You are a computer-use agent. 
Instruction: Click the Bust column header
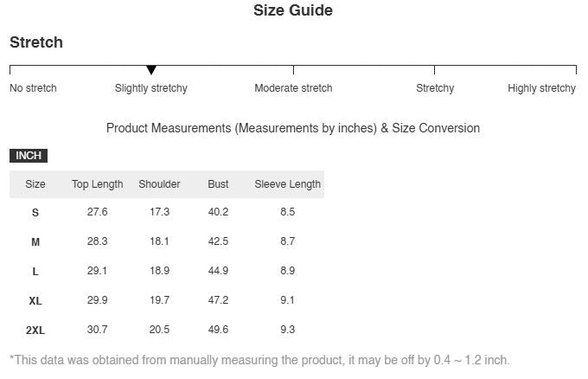tap(219, 184)
